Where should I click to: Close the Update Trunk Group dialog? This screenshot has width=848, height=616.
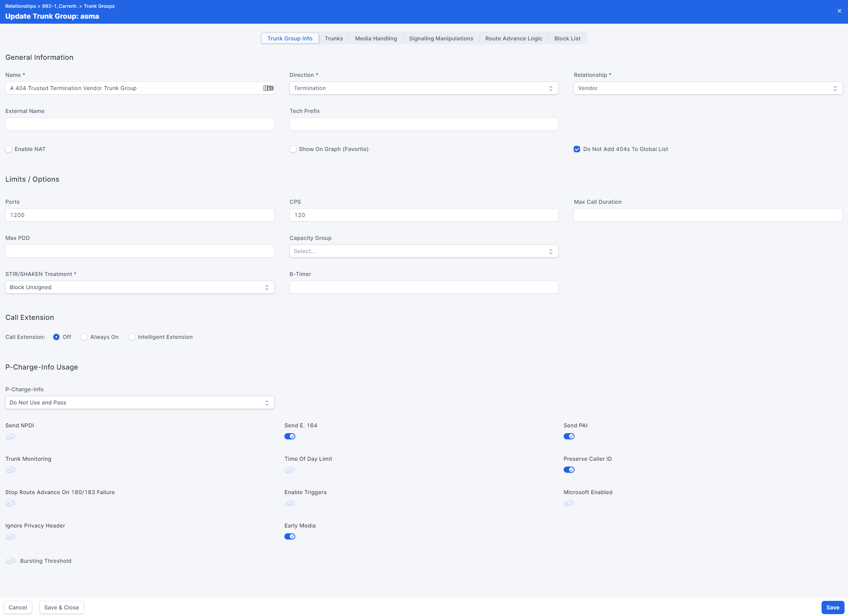click(839, 11)
